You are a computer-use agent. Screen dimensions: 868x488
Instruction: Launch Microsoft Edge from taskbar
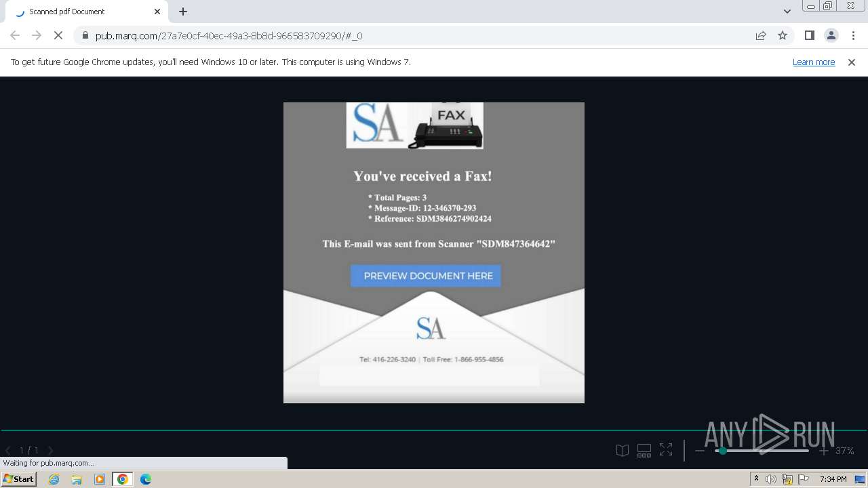point(146,479)
